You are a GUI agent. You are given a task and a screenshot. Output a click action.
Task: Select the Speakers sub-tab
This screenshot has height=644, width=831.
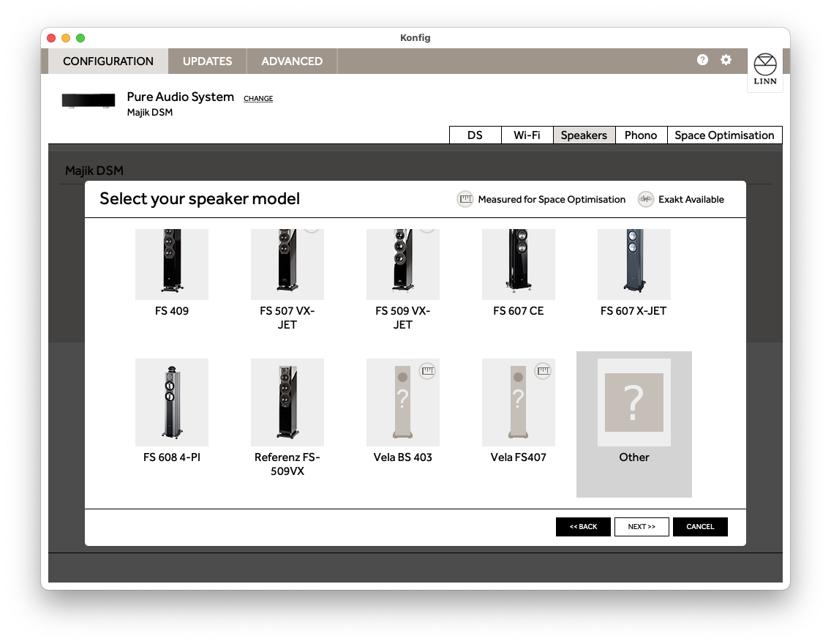[584, 135]
